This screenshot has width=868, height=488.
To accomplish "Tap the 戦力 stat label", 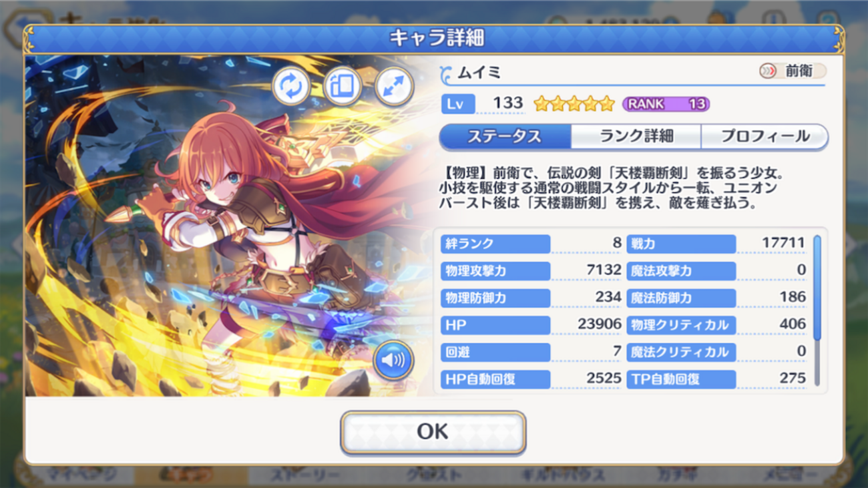I will coord(681,244).
